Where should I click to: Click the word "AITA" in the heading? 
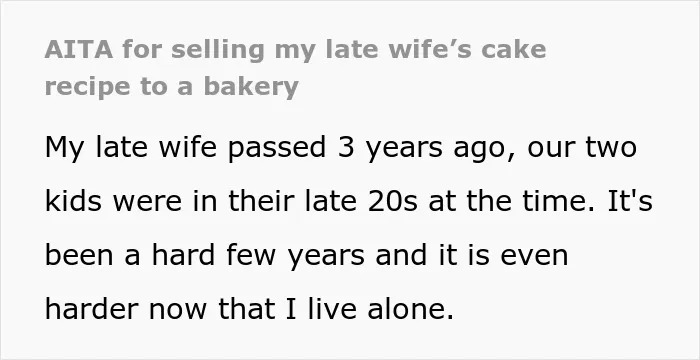pyautogui.click(x=79, y=50)
